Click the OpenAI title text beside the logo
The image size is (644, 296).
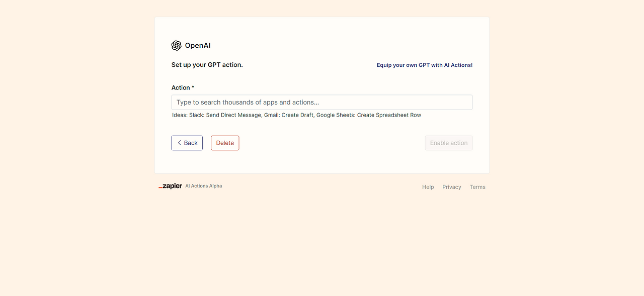click(x=197, y=45)
